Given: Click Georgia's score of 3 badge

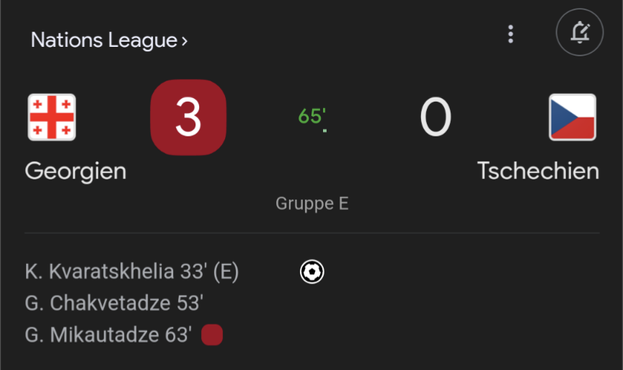Looking at the screenshot, I should [188, 117].
